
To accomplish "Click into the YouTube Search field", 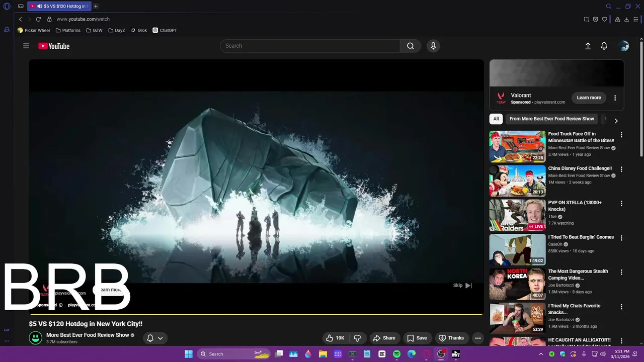I will pos(310,46).
